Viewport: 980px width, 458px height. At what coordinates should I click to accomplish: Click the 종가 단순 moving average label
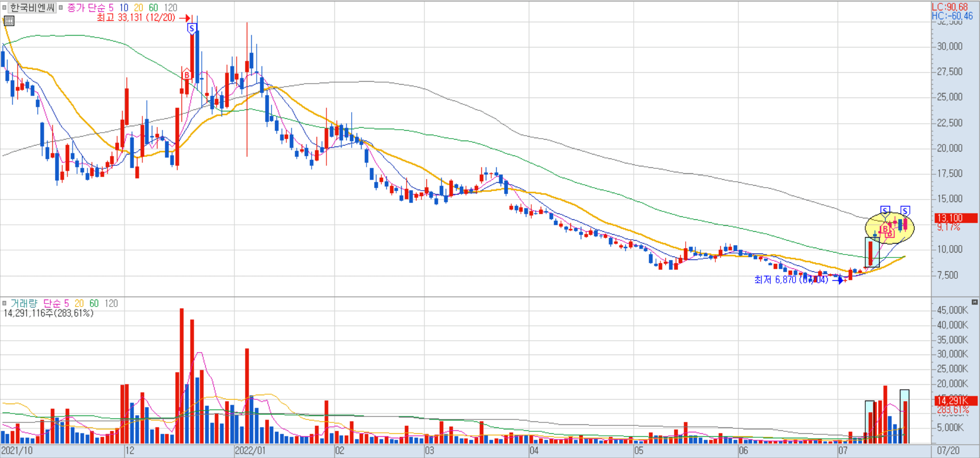pos(86,7)
